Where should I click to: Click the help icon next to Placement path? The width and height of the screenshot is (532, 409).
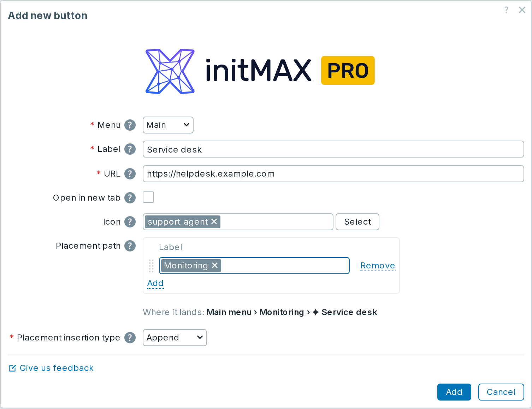click(130, 246)
